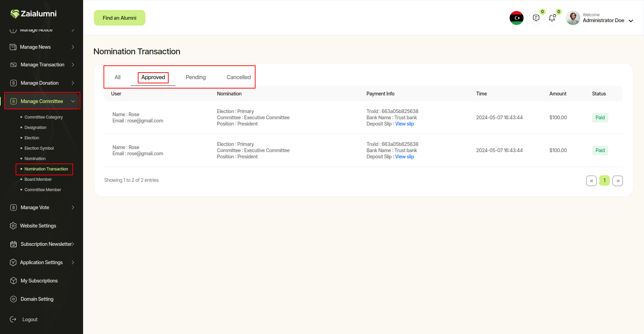Image resolution: width=644 pixels, height=334 pixels.
Task: Click the administrator profile avatar
Action: coord(573,18)
